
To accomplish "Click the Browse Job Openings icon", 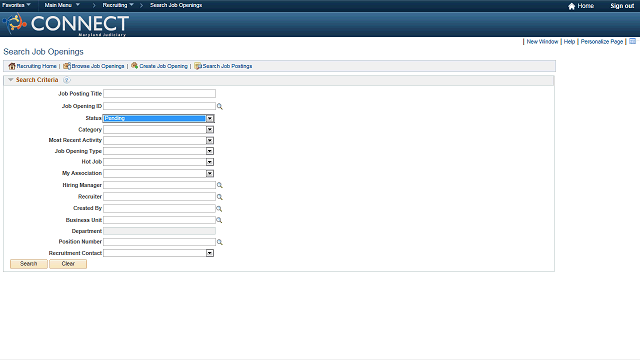I will 67,66.
